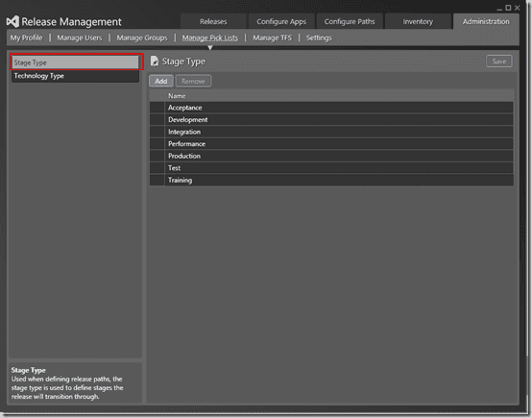Select the Integration row
This screenshot has height=418, width=532.
tap(331, 132)
